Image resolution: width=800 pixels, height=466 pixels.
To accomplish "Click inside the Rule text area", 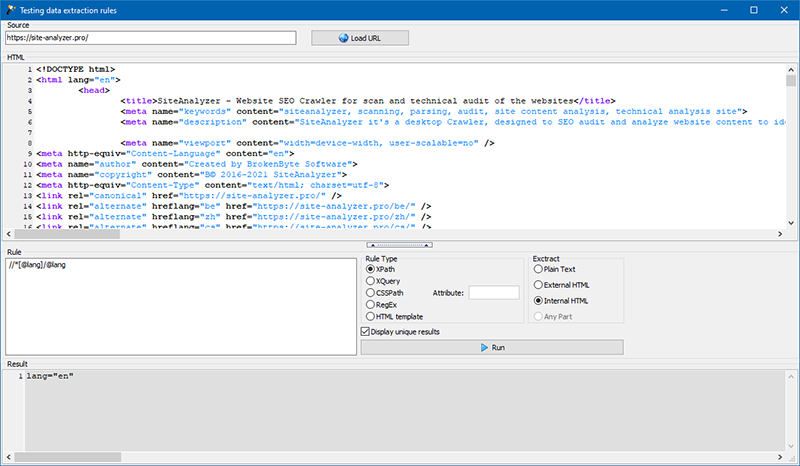I will point(181,307).
